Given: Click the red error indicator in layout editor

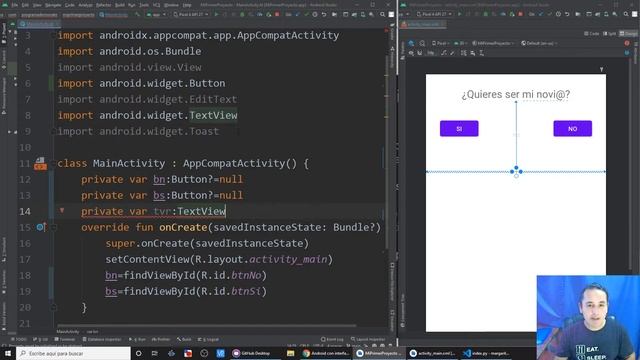Looking at the screenshot, I should click(627, 43).
